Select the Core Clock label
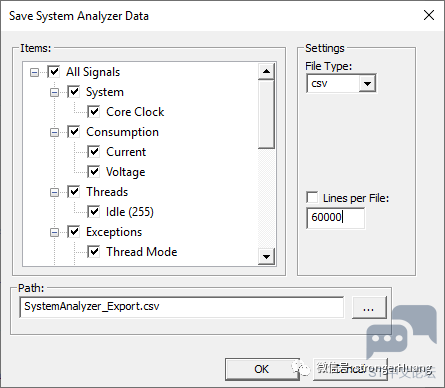 pos(135,112)
